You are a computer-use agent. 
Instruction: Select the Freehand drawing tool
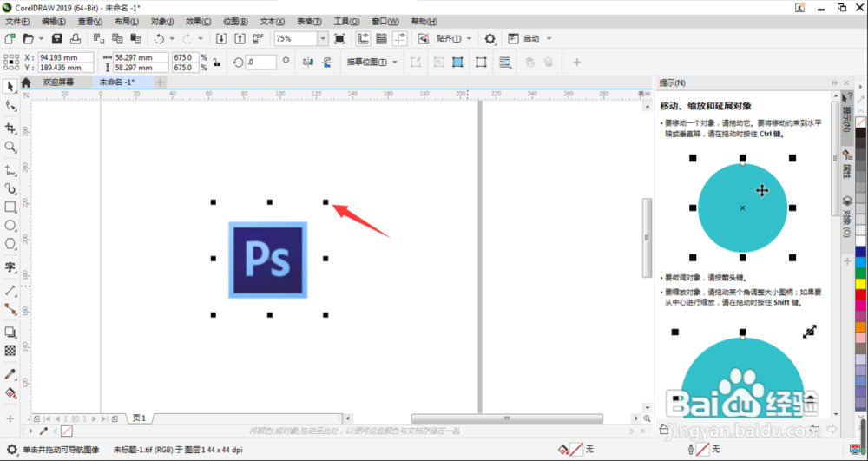coord(10,170)
